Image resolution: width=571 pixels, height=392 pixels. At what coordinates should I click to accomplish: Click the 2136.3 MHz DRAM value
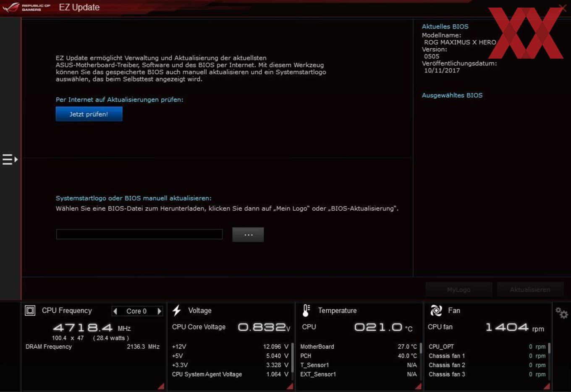click(143, 347)
